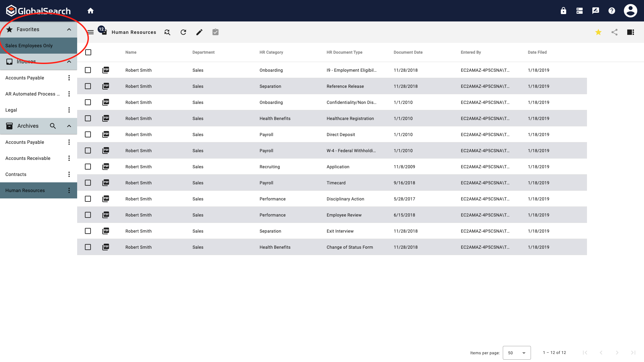644x362 pixels.
Task: Collapse the Favorites section
Action: (69, 29)
